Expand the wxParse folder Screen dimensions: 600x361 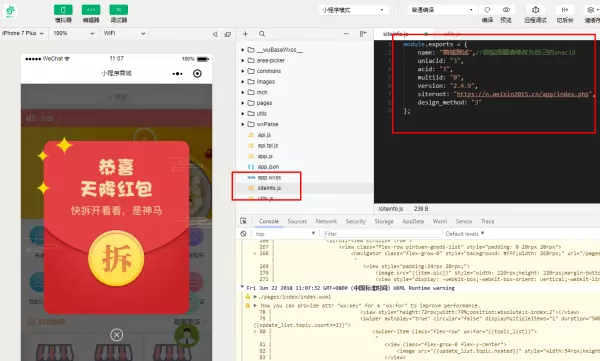(x=243, y=124)
